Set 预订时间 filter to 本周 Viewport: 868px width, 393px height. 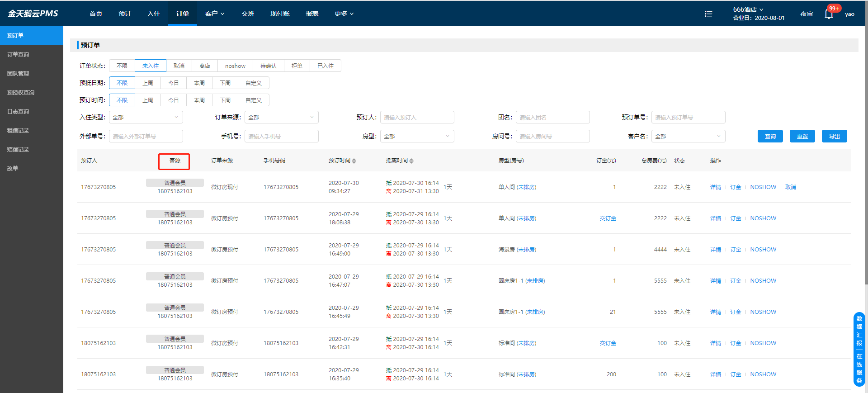(x=199, y=100)
